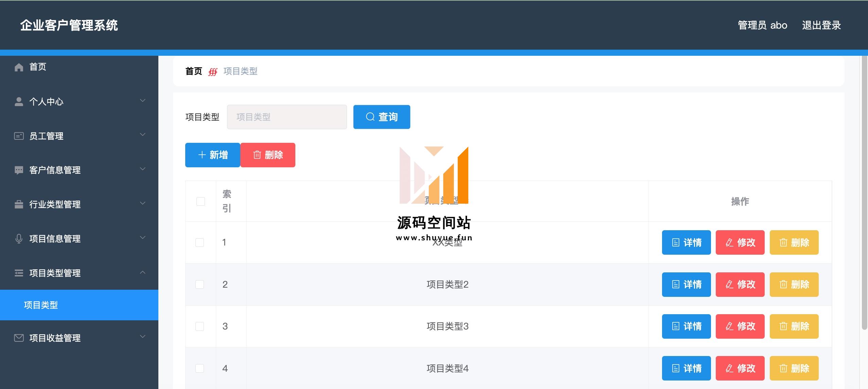Click the document icon in 项目类型4 详情

[676, 368]
